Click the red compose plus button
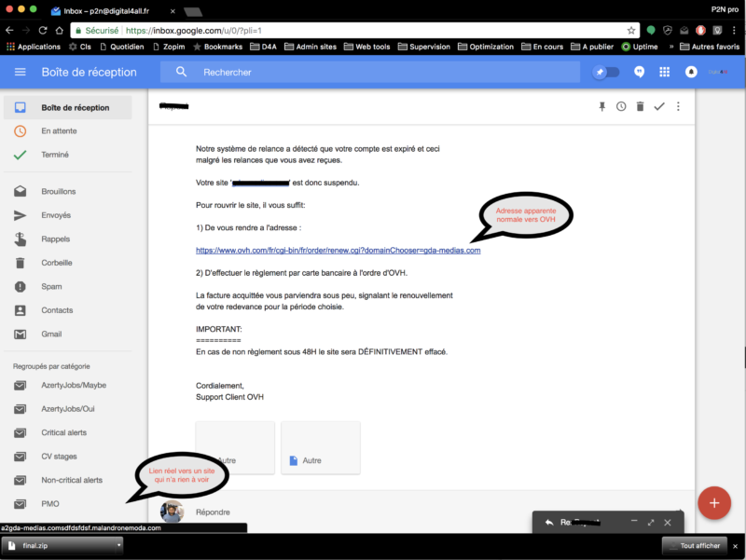Image resolution: width=746 pixels, height=560 pixels. [714, 503]
